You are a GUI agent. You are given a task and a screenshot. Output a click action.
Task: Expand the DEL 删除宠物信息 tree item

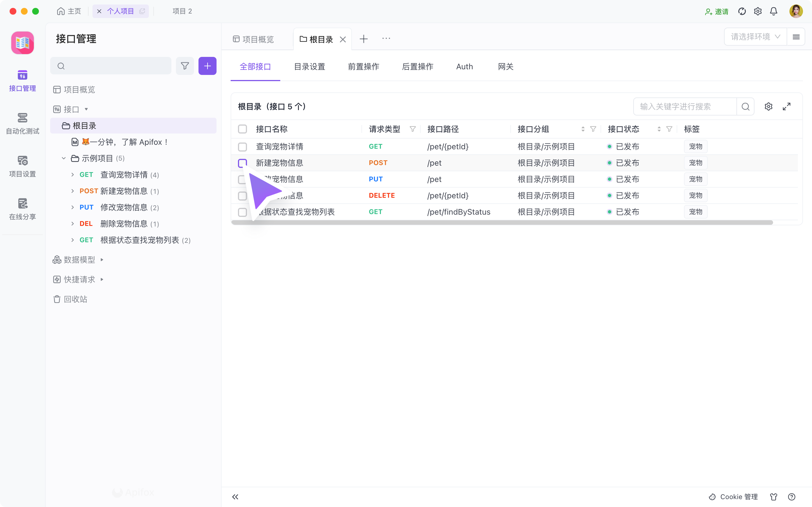[72, 224]
